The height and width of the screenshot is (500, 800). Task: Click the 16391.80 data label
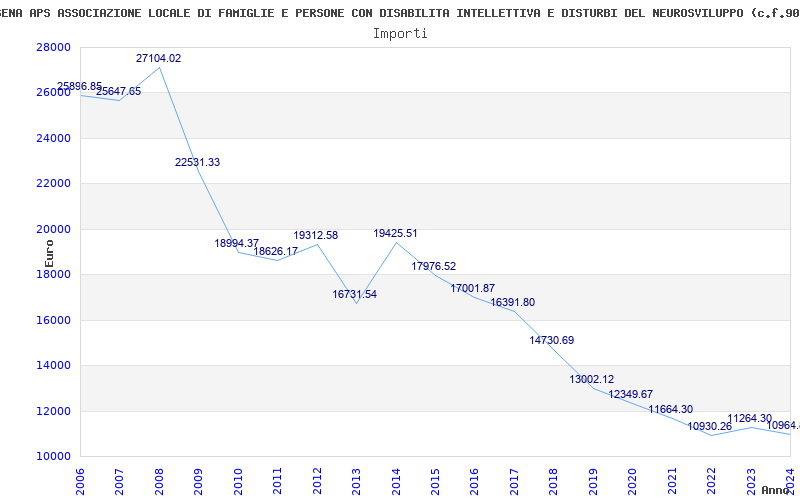tap(513, 302)
